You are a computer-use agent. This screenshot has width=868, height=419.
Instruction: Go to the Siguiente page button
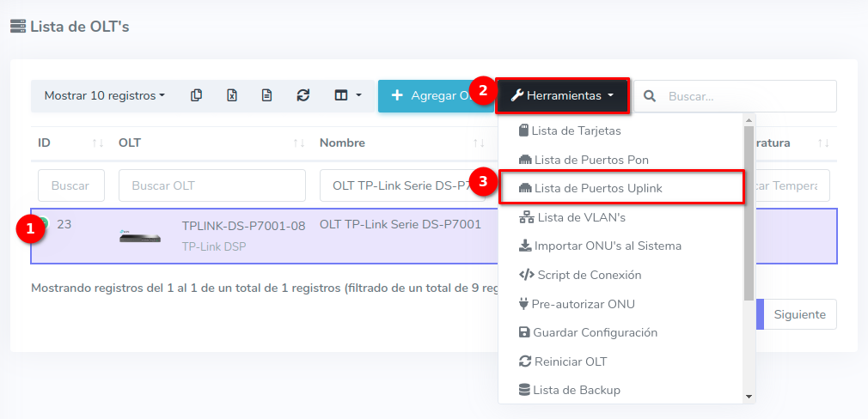point(799,314)
